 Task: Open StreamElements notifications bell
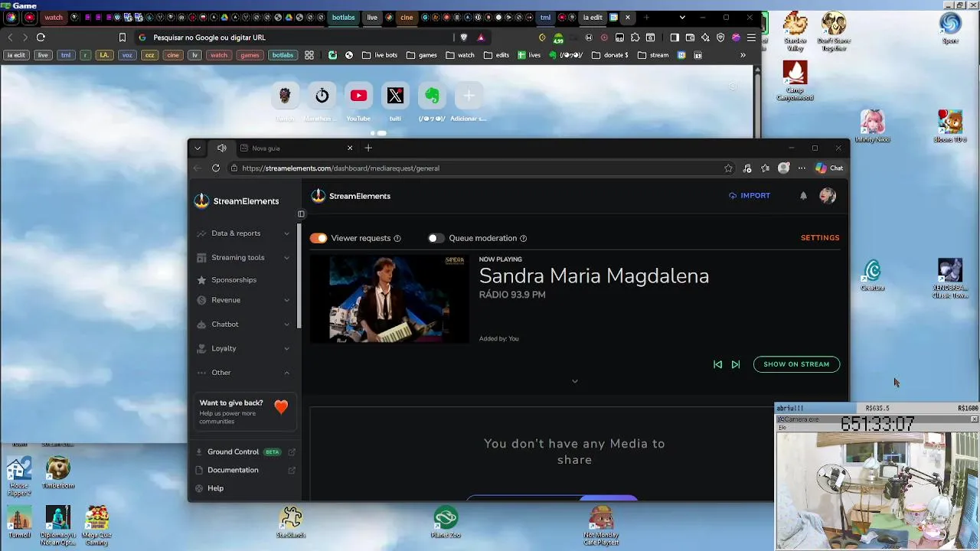(x=803, y=196)
